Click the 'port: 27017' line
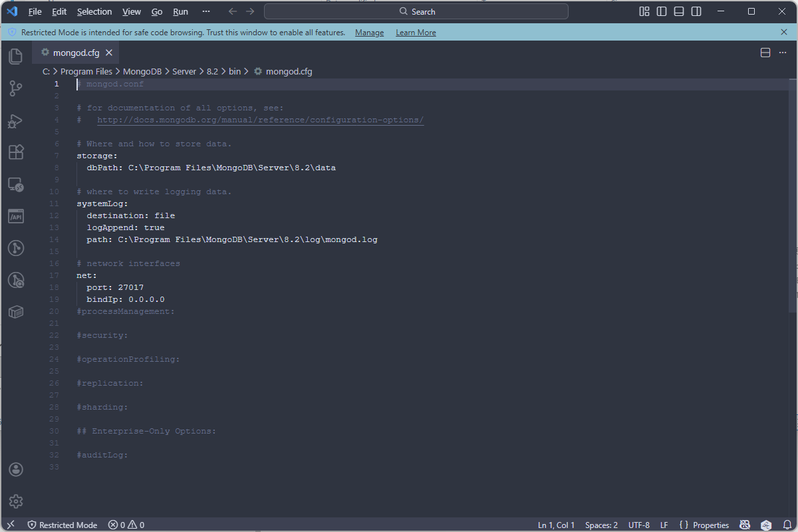The width and height of the screenshot is (798, 532). click(x=115, y=287)
